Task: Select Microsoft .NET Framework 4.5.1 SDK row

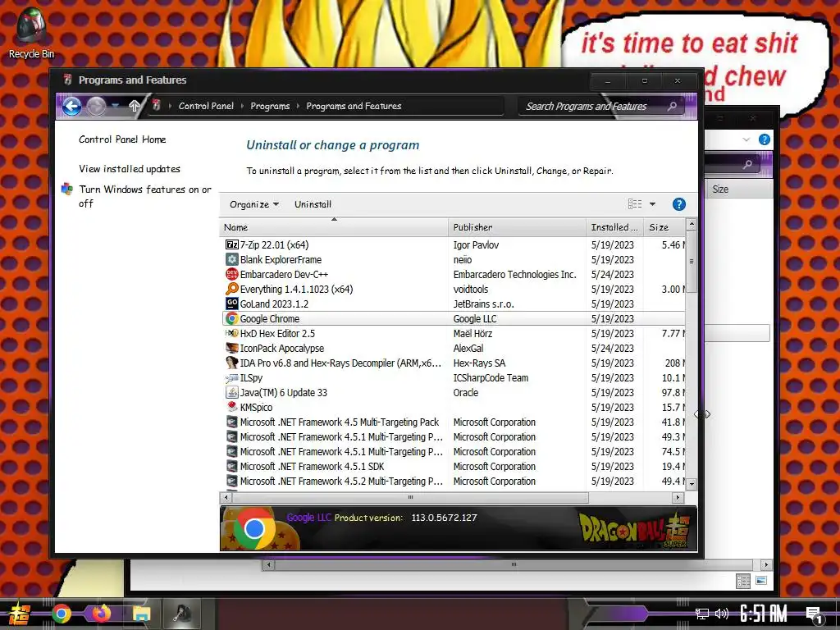Action: point(453,467)
